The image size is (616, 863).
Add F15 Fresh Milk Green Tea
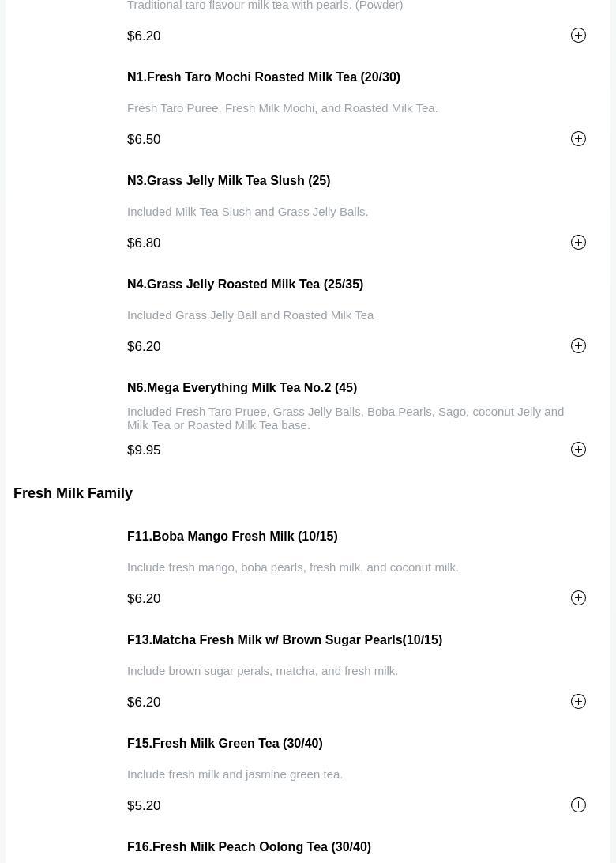tap(578, 805)
